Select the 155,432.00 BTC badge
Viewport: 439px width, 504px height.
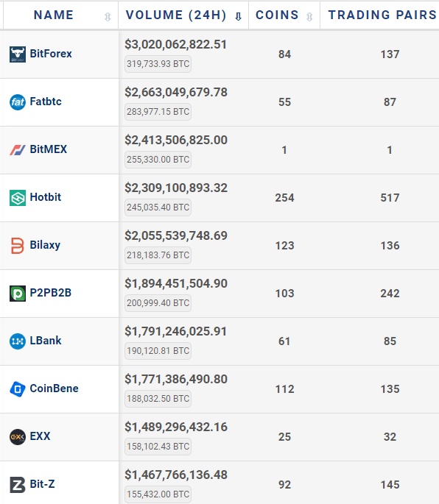pos(158,494)
